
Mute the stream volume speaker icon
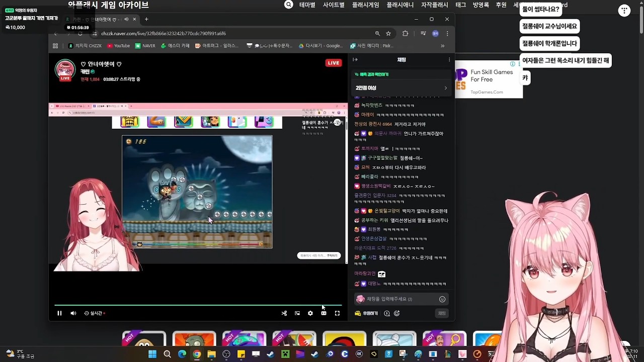(73, 313)
